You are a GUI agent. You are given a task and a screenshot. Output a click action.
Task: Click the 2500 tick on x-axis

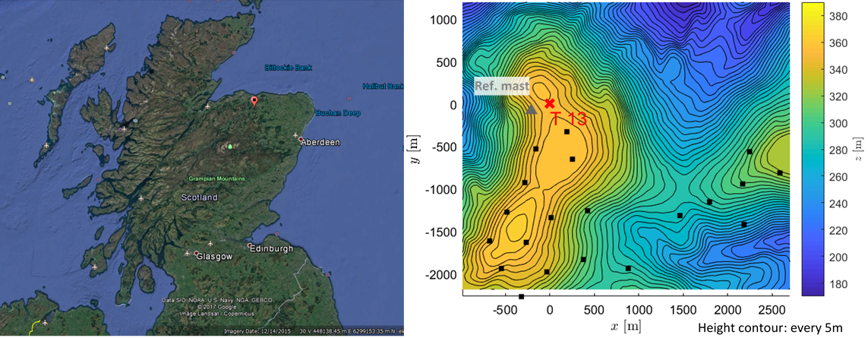tap(772, 308)
